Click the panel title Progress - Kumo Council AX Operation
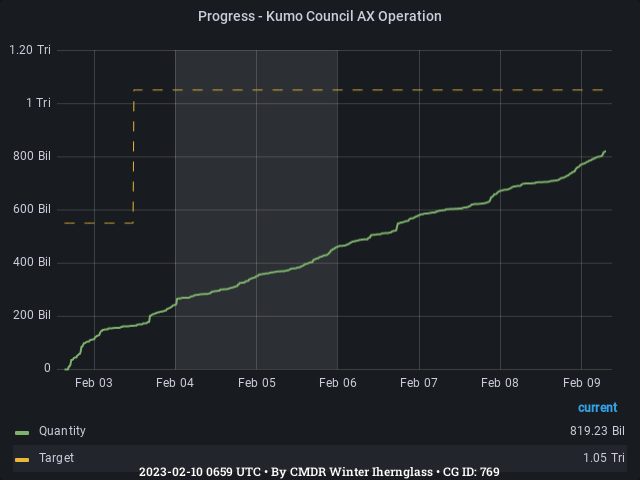 point(320,16)
